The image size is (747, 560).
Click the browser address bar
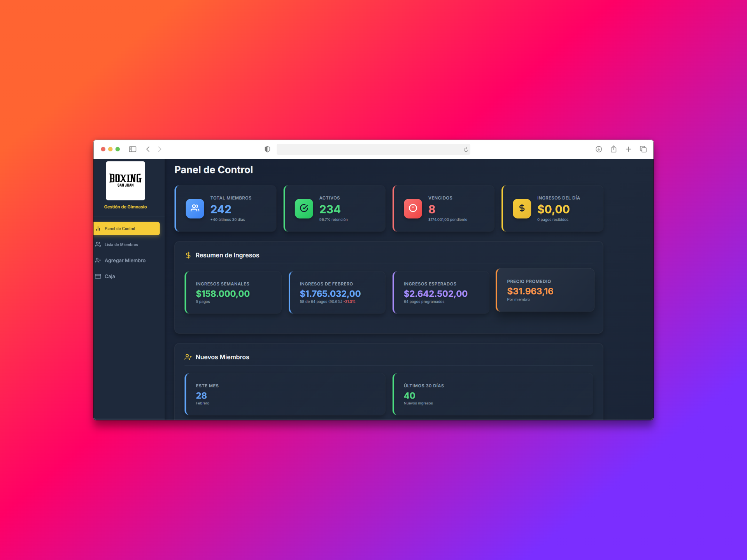[x=370, y=149]
